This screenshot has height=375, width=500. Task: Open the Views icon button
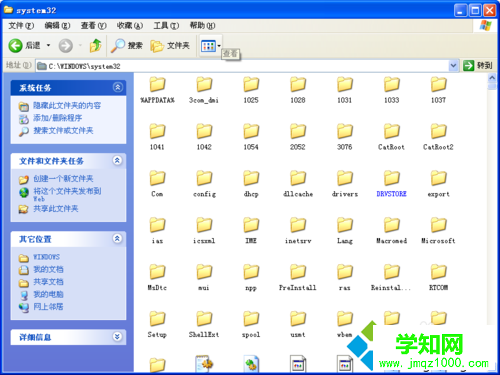pos(208,46)
